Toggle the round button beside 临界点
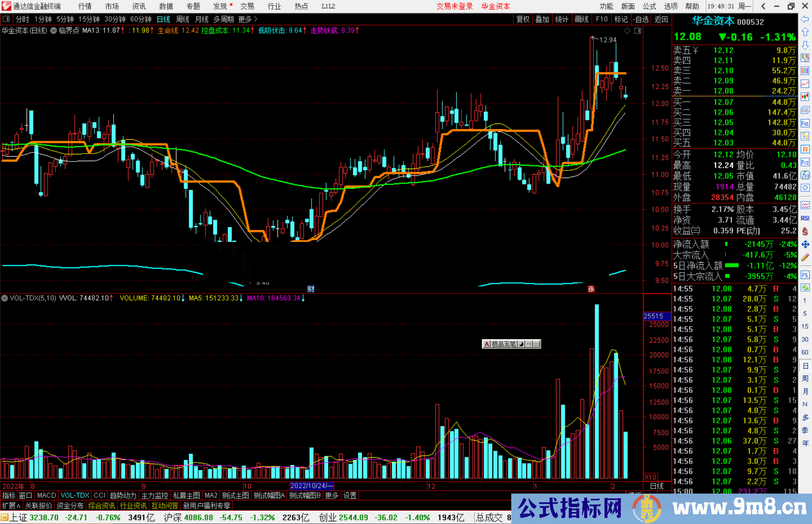This screenshot has height=524, width=812. click(54, 31)
